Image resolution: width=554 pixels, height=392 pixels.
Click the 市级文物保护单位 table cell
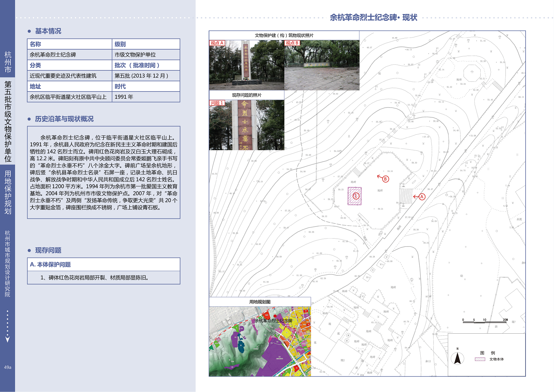[135, 55]
